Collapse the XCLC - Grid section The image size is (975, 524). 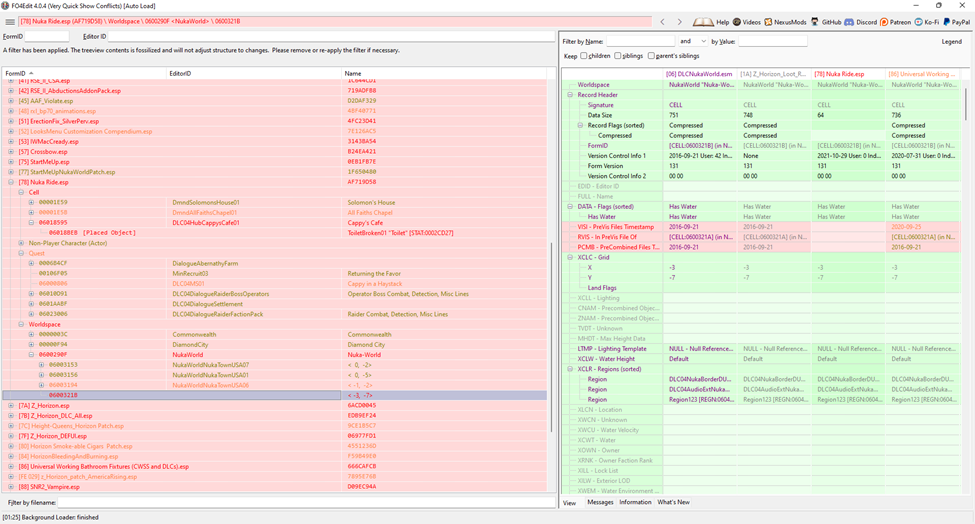click(570, 257)
